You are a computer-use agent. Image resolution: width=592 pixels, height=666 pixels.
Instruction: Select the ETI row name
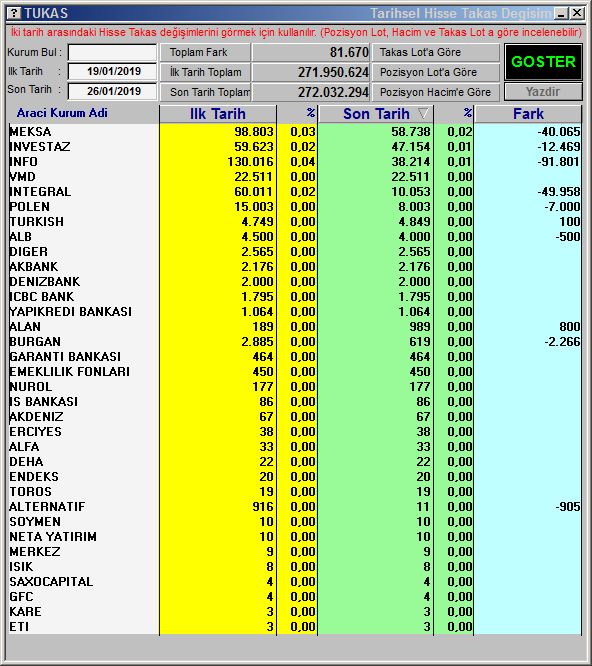click(x=19, y=627)
